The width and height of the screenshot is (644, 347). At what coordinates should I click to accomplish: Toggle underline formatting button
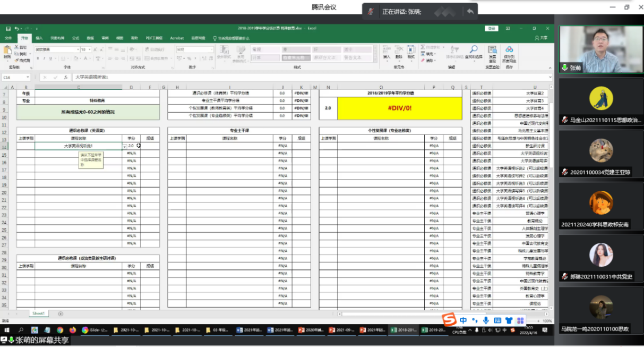pos(49,58)
